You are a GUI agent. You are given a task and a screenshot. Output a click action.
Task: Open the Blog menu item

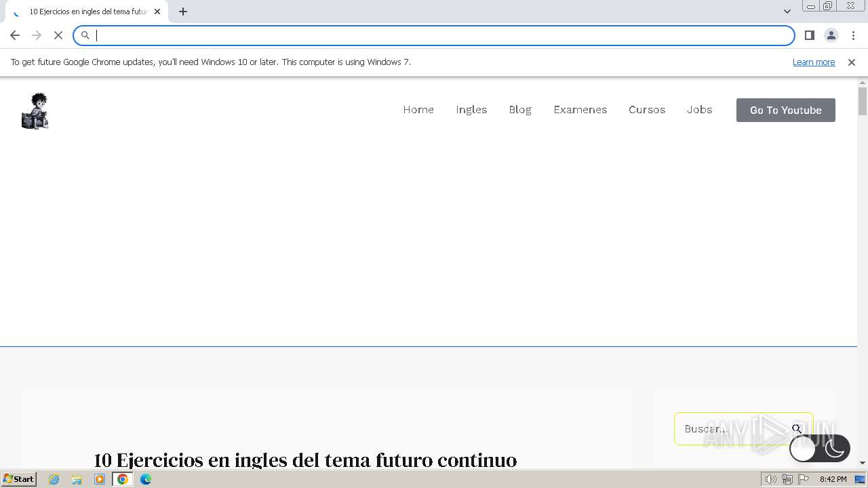tap(520, 110)
